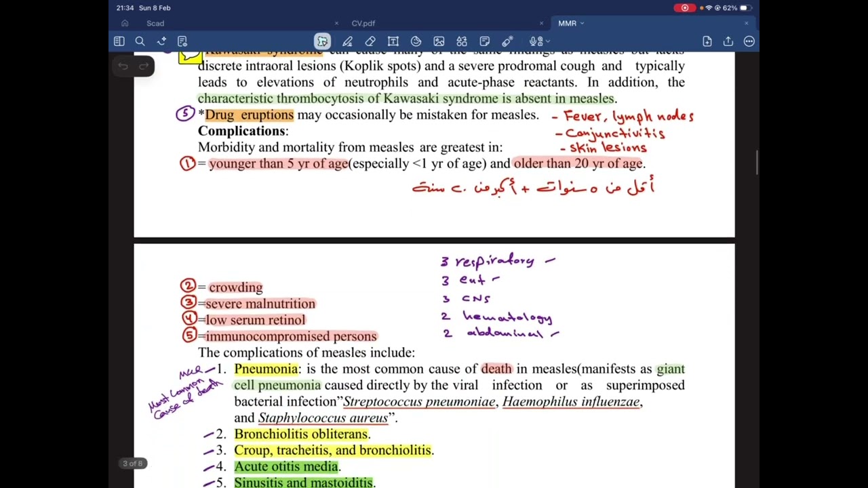
Task: Click the bold 'Complications' heading
Action: (x=241, y=131)
